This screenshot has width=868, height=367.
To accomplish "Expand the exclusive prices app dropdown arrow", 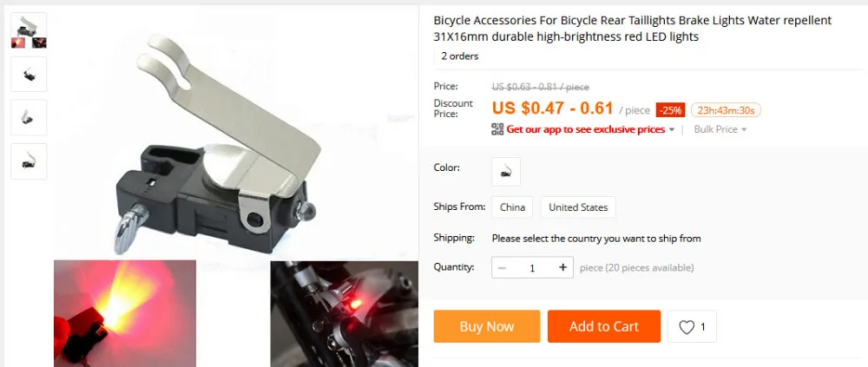I will [672, 129].
